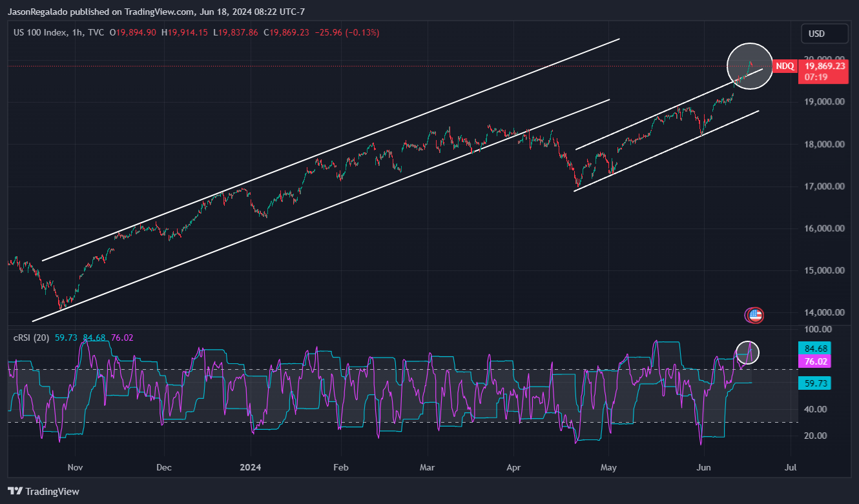Image resolution: width=859 pixels, height=504 pixels.
Task: Click the TVC exchange label
Action: pyautogui.click(x=96, y=31)
